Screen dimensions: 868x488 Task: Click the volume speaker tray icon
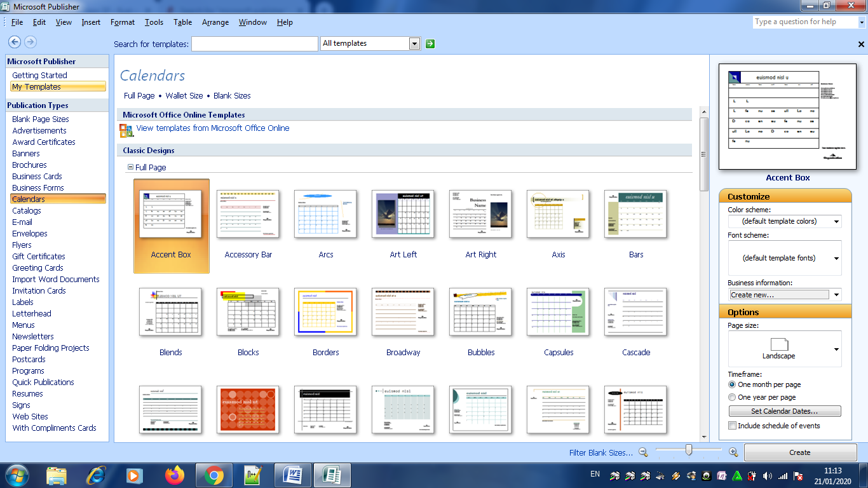768,475
